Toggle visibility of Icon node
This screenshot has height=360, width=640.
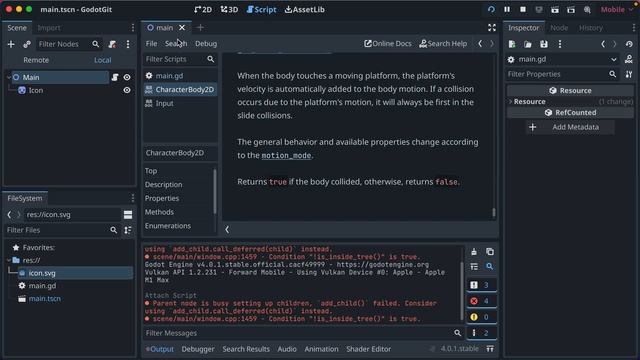(x=127, y=90)
